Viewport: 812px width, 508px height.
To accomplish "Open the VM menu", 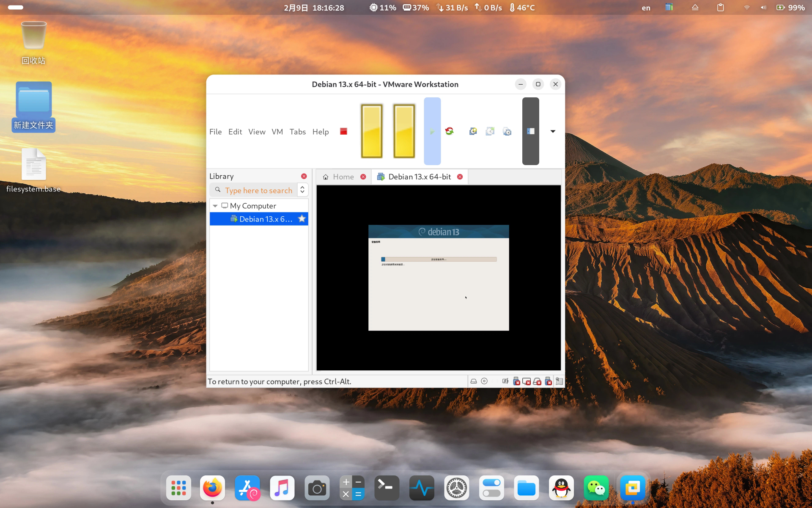I will (277, 132).
